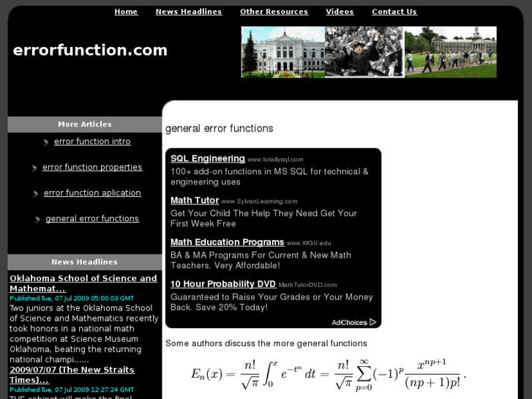Screen dimensions: 532x399
Task: Click arrow bullet beside error function aplication
Action: pos(36,194)
